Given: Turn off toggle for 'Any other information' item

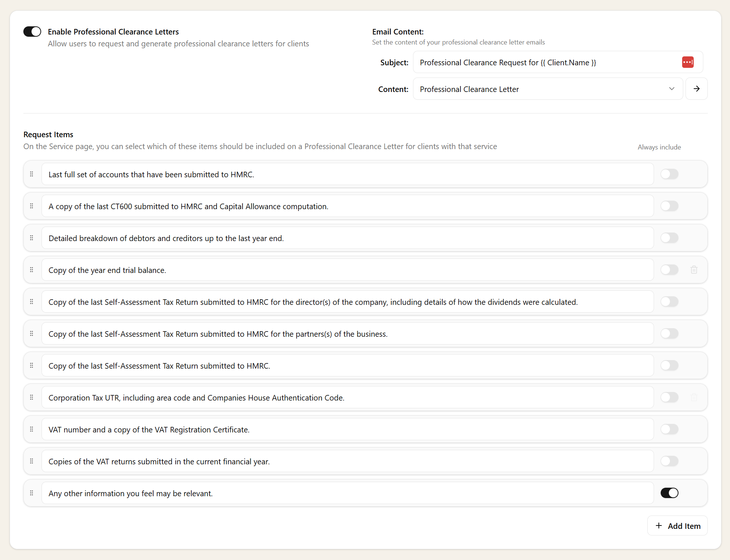Looking at the screenshot, I should pyautogui.click(x=669, y=493).
